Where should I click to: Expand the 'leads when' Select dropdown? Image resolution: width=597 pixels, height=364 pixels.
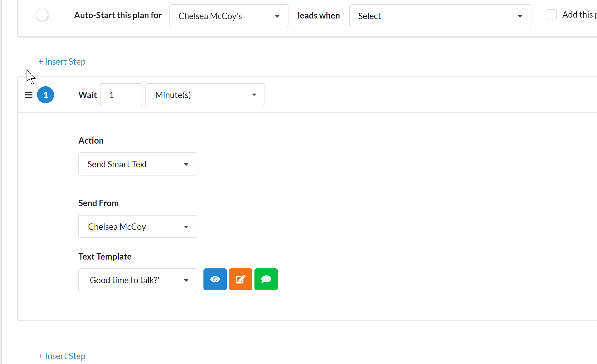pos(440,16)
